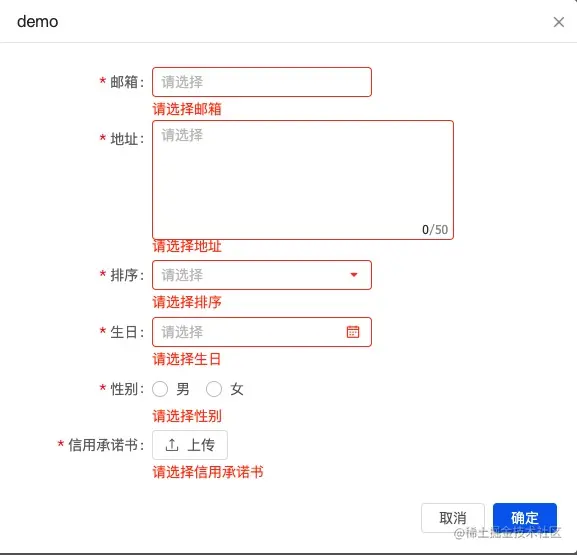Screen dimensions: 577x555
Task: Click the 请选择地址 error text
Action: pyautogui.click(x=187, y=247)
